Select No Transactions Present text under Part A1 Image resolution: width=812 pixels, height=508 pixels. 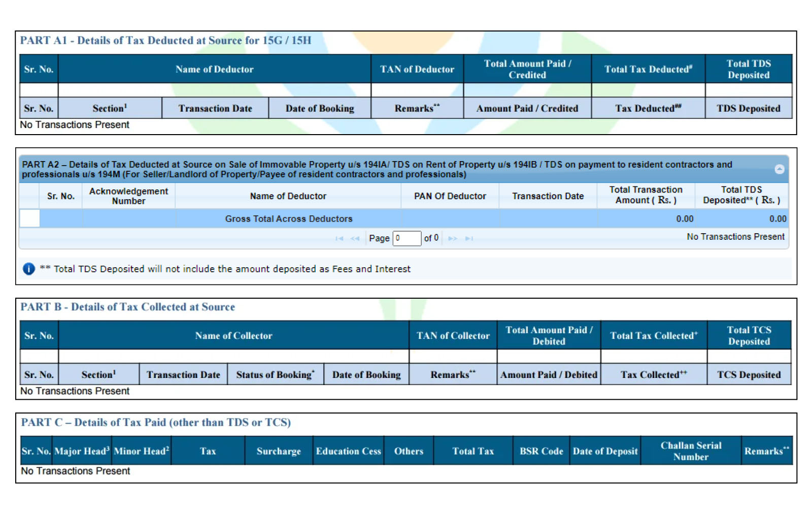(x=74, y=124)
